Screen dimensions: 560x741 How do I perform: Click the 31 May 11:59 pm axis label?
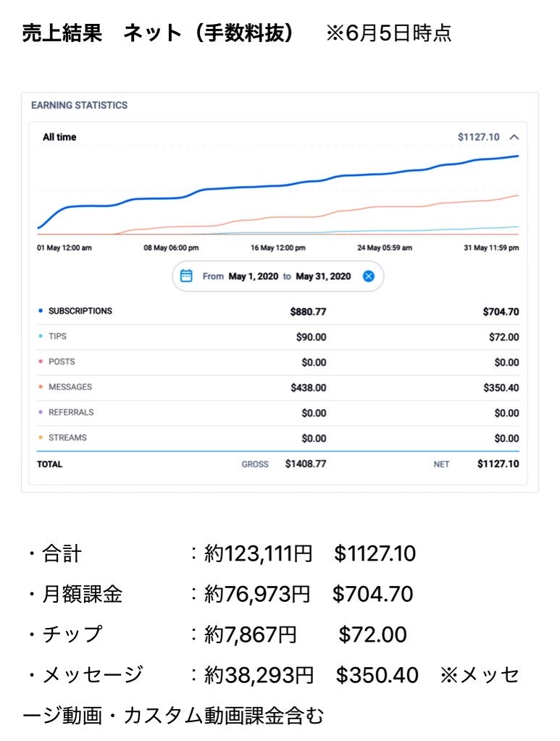pyautogui.click(x=491, y=248)
